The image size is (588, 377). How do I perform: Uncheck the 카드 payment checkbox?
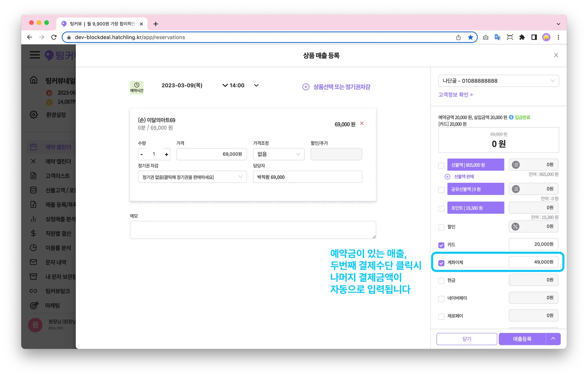coord(441,245)
